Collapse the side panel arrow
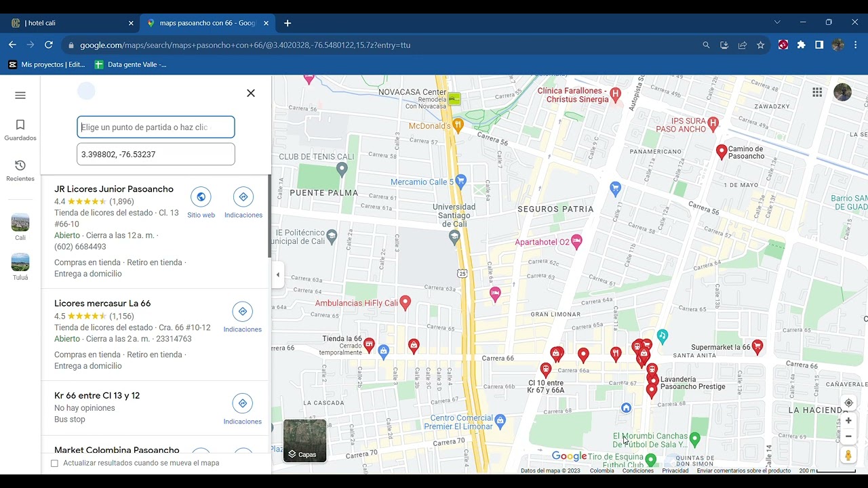This screenshot has width=868, height=488. click(277, 274)
